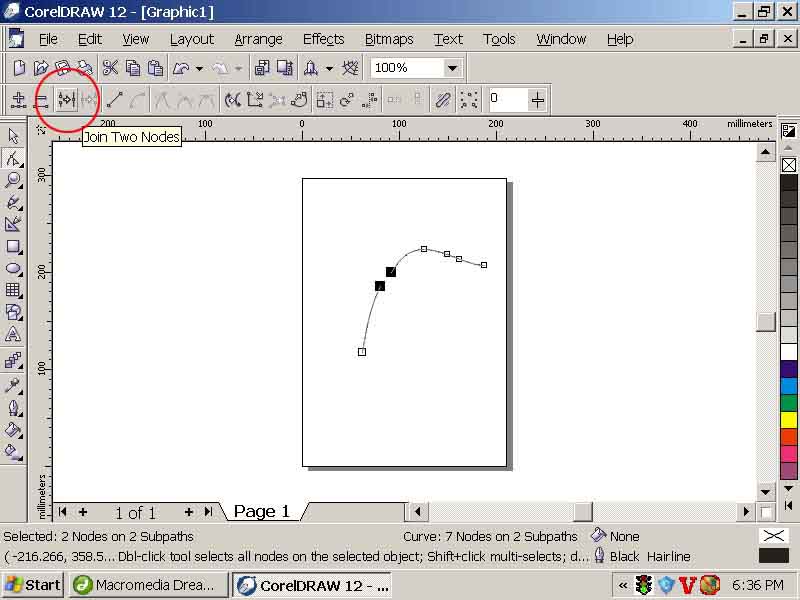Click the Import icon
Viewport: 800px width, 600px height.
(262, 68)
